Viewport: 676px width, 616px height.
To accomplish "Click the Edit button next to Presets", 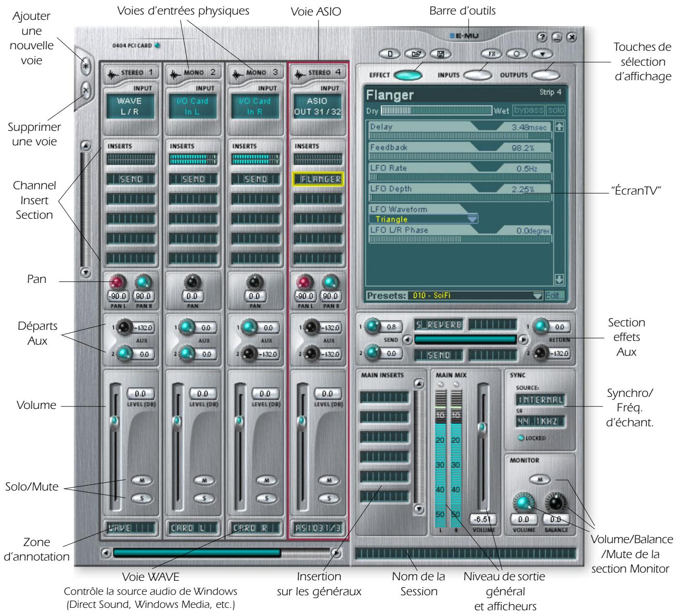I will (x=554, y=295).
